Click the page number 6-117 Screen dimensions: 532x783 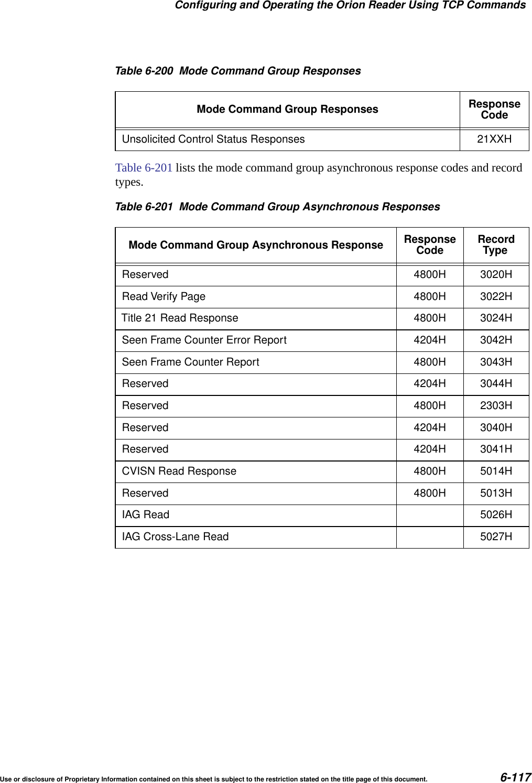[x=516, y=777]
